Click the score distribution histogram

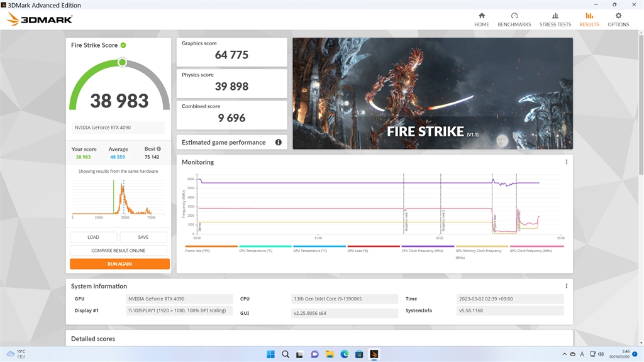pos(118,198)
